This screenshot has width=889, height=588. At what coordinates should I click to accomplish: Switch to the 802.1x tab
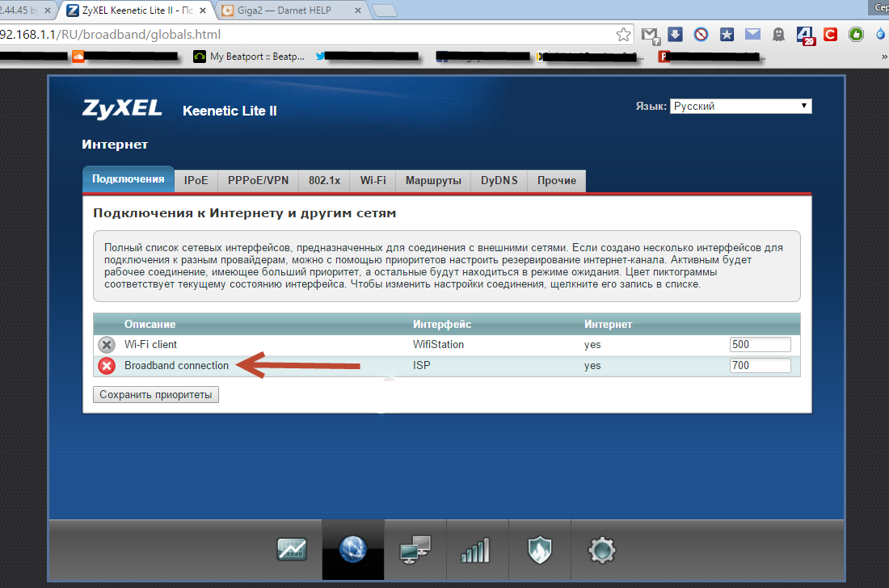click(x=324, y=180)
